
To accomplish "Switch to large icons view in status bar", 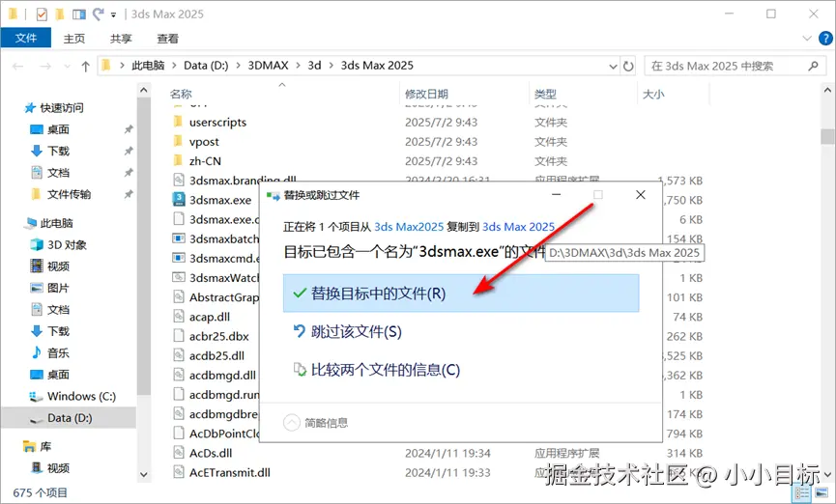I will [x=822, y=493].
